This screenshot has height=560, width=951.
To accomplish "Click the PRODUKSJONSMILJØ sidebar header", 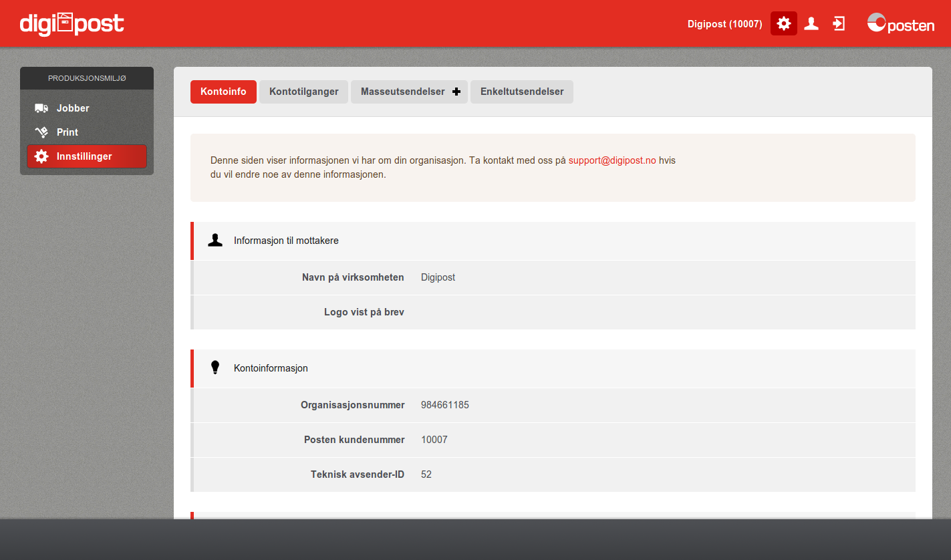I will click(x=87, y=78).
